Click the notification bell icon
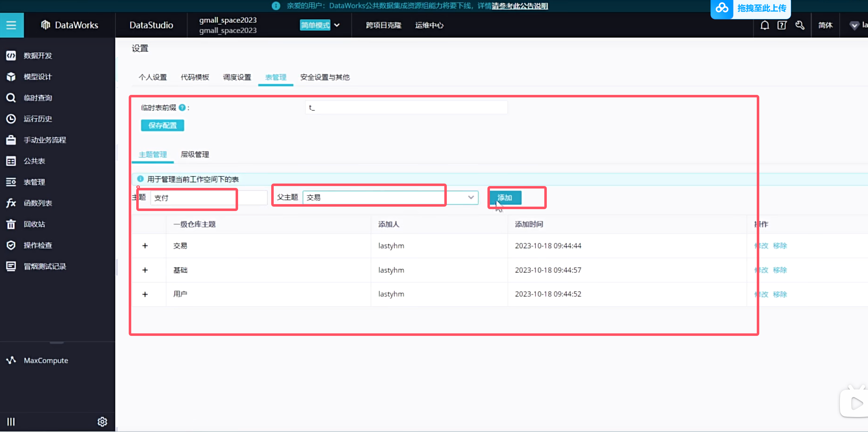The width and height of the screenshot is (868, 432). point(765,25)
